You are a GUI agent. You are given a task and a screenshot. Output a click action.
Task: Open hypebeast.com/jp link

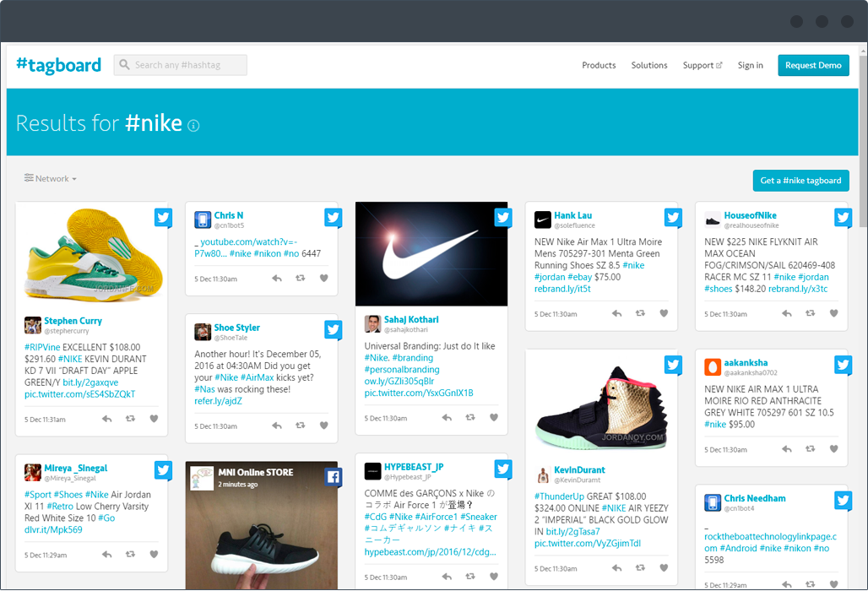coord(430,552)
